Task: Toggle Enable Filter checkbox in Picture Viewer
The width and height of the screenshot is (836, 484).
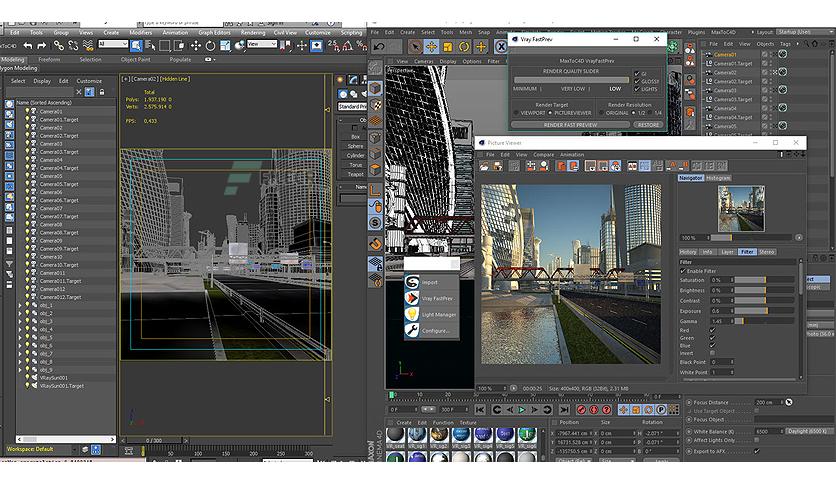Action: coord(683,271)
